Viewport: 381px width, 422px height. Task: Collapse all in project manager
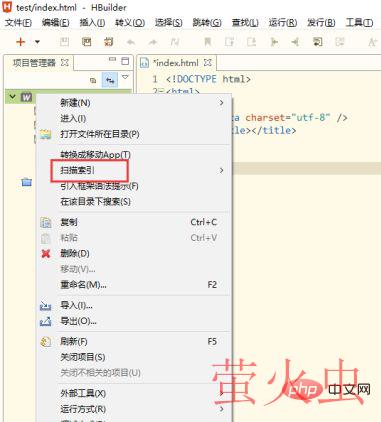(93, 80)
